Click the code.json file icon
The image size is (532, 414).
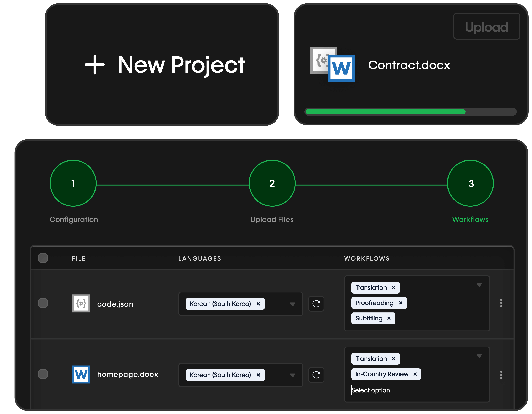pos(81,303)
